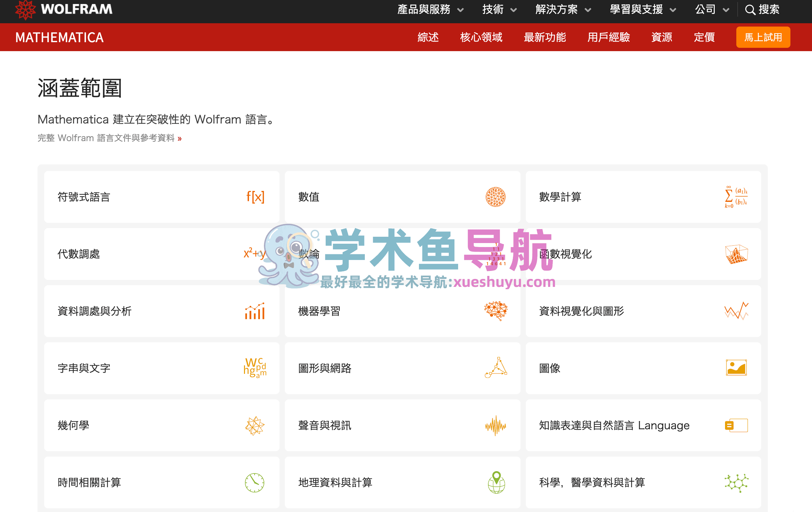The width and height of the screenshot is (812, 512).
Task: Click the brain icon for 機器學習
Action: pyautogui.click(x=495, y=311)
